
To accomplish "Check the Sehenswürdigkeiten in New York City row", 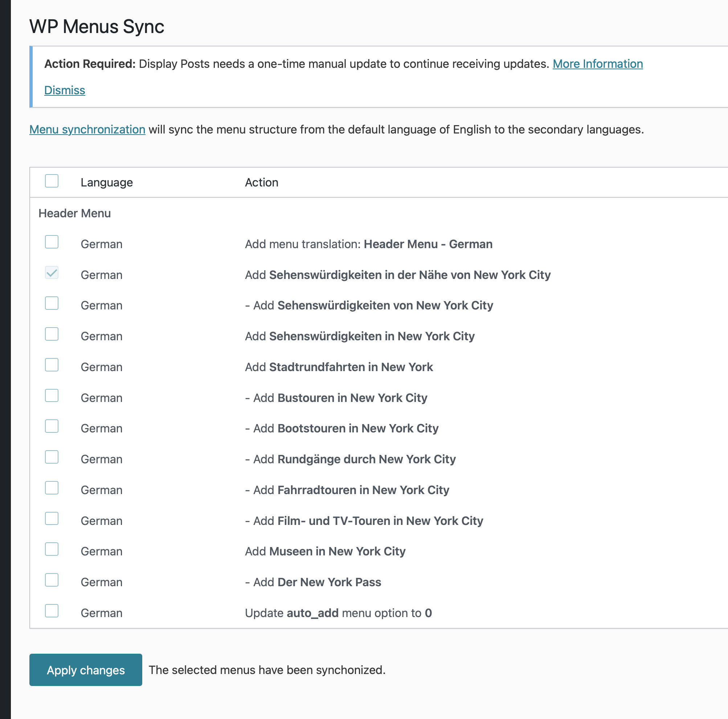I will pos(52,334).
